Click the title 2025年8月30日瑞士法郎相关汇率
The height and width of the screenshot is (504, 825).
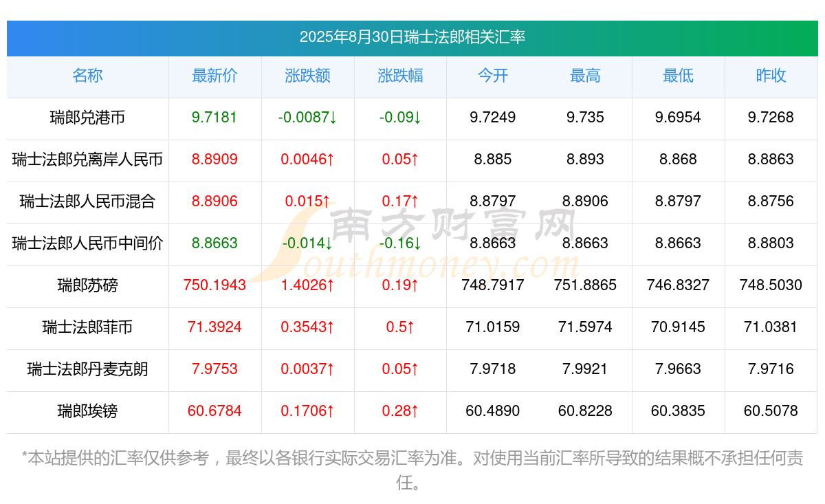tap(412, 37)
